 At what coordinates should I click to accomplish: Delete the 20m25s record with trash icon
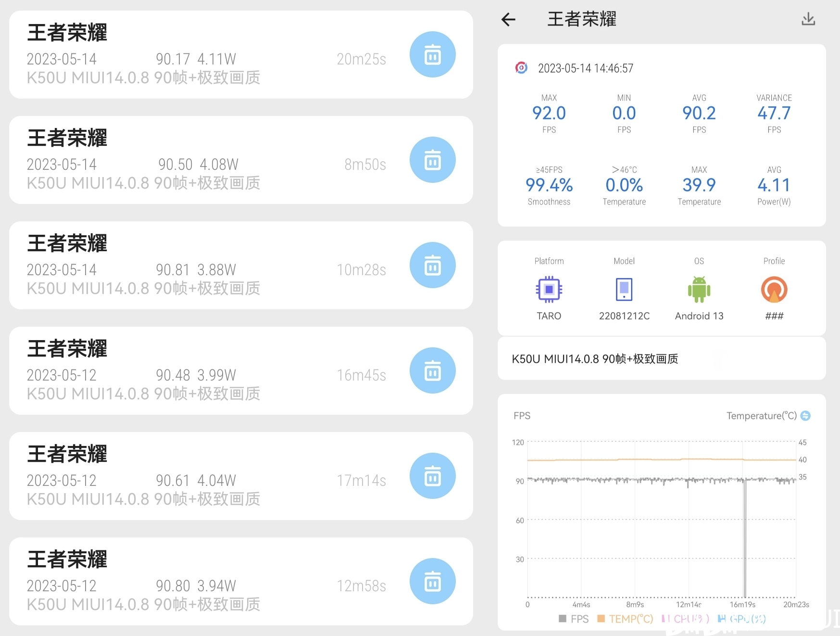click(432, 55)
